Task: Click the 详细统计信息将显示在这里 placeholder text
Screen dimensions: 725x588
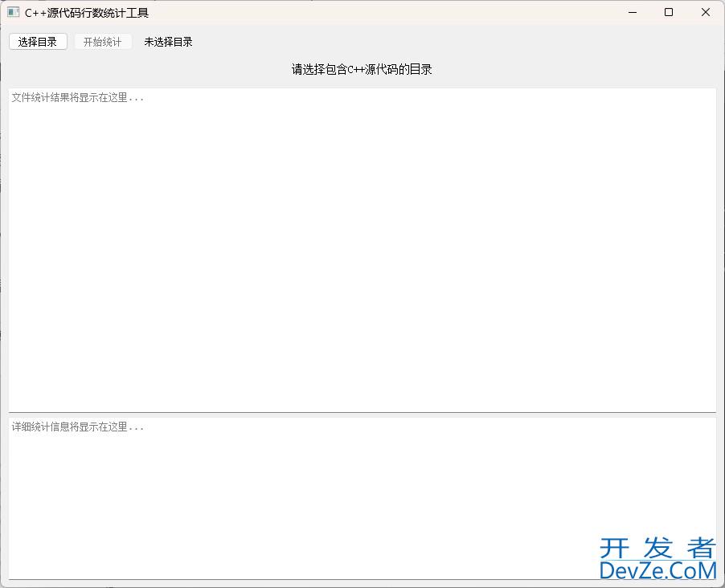Action: tap(78, 427)
